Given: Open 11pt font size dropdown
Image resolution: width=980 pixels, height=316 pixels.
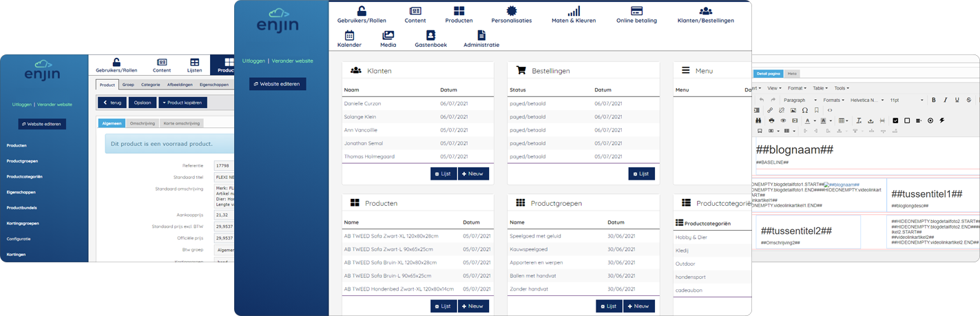Looking at the screenshot, I should click(906, 100).
